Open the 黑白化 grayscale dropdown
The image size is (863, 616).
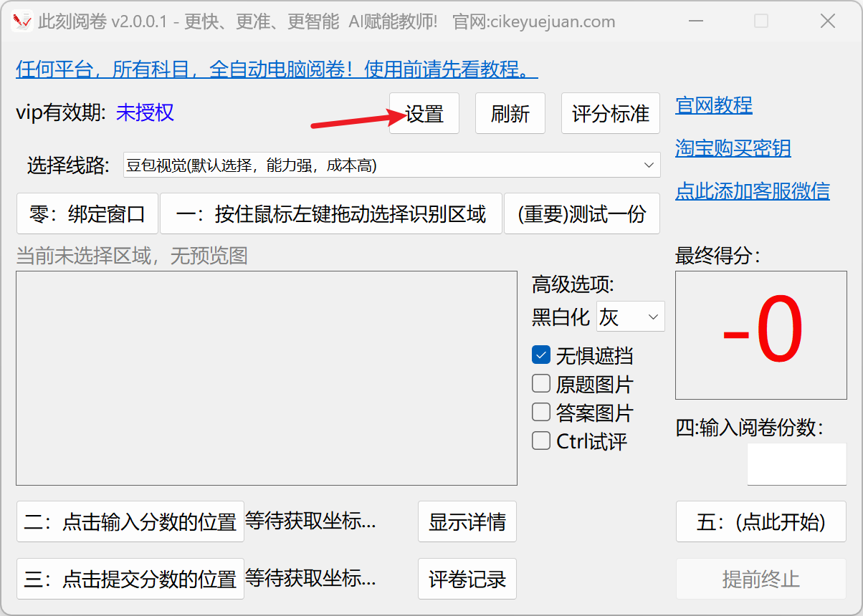pos(629,317)
